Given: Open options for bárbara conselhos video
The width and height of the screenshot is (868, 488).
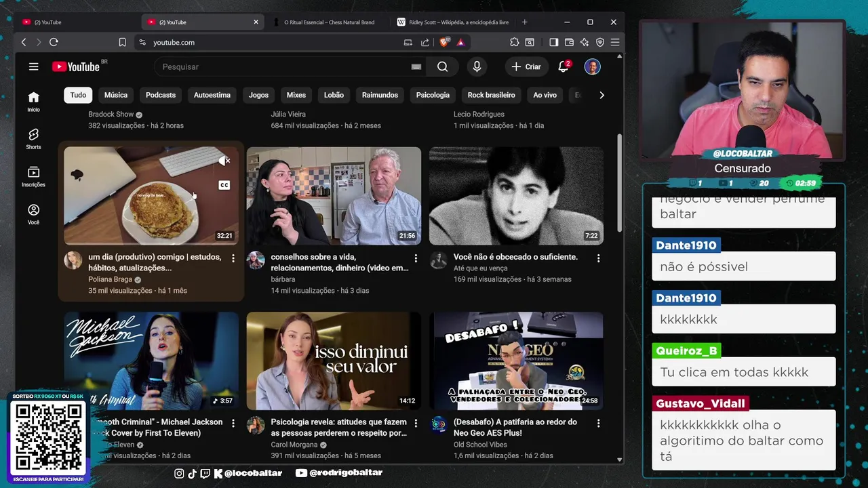Looking at the screenshot, I should tap(416, 258).
